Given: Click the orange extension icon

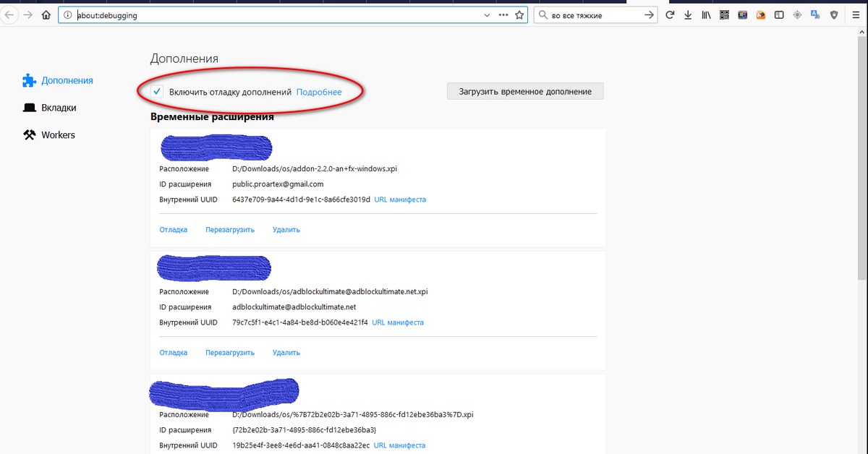Looking at the screenshot, I should coord(761,15).
